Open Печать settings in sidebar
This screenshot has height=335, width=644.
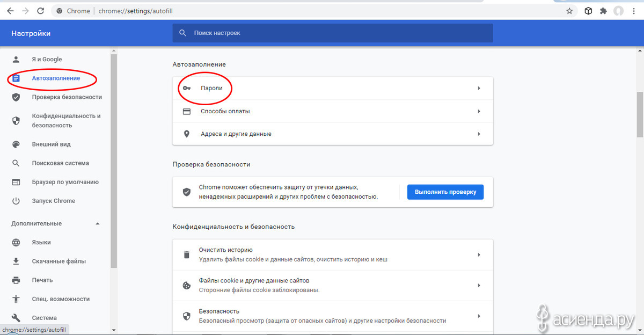[42, 280]
